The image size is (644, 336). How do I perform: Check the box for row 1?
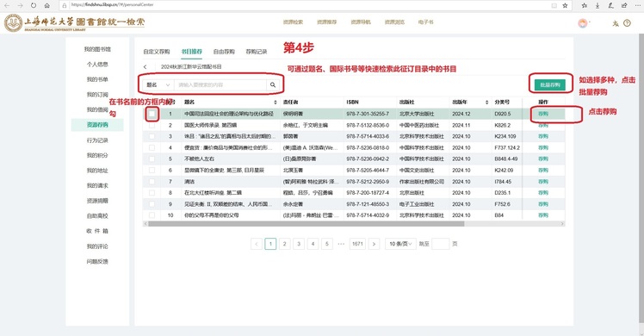point(152,114)
